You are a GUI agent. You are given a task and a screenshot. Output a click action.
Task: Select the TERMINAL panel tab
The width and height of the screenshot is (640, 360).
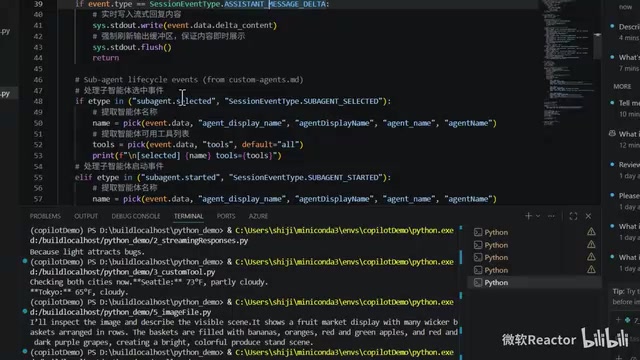click(188, 216)
